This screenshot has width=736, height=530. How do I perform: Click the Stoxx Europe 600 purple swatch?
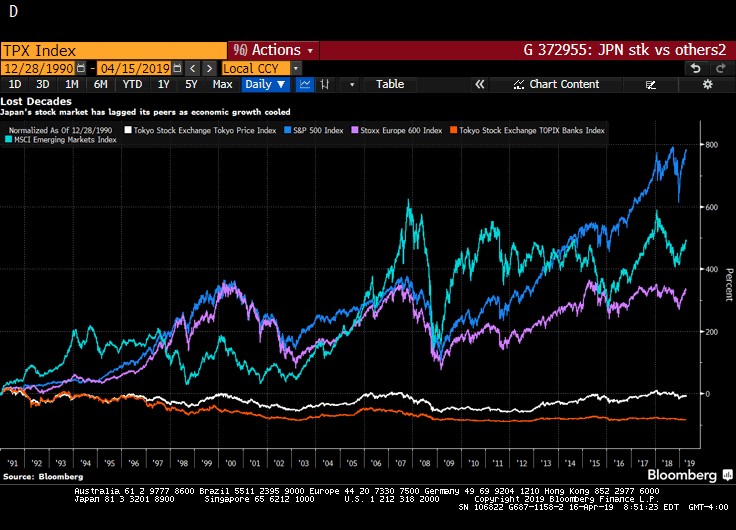click(355, 130)
